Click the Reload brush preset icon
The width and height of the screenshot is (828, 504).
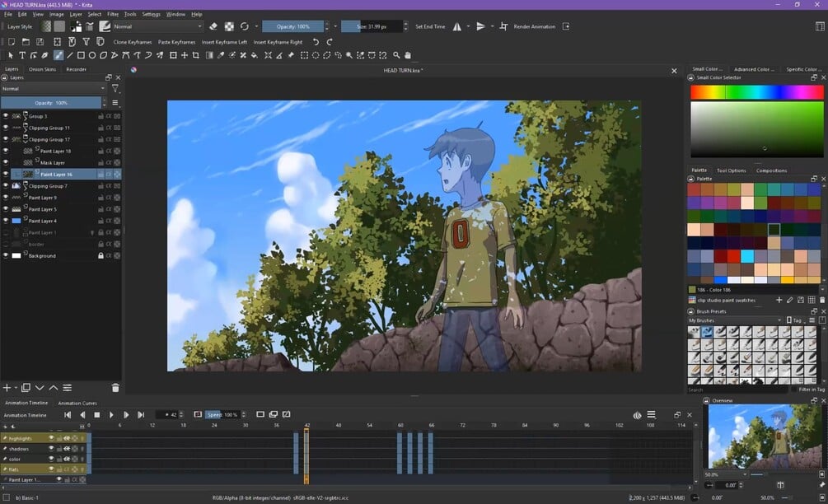(245, 26)
